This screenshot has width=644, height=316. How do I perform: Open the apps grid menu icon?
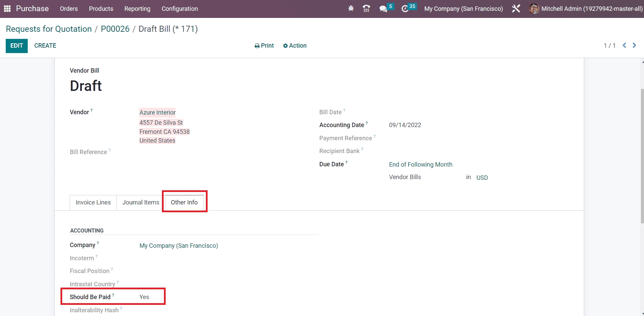click(7, 8)
